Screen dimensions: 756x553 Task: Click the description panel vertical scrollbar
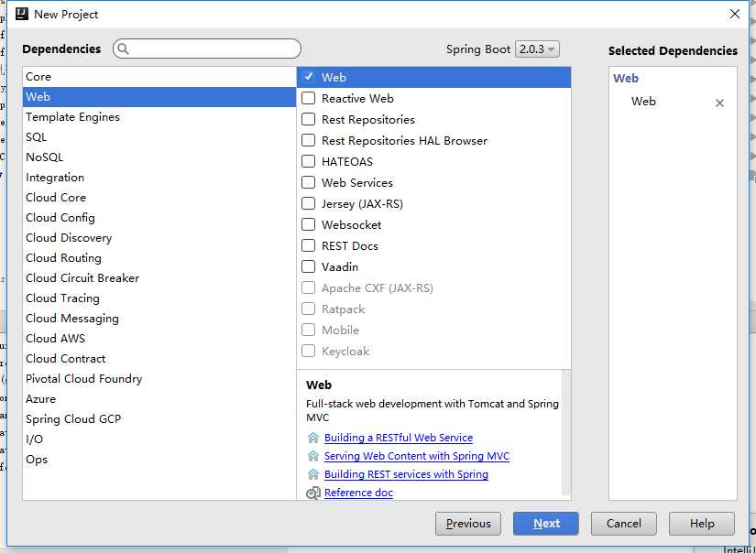coord(566,432)
